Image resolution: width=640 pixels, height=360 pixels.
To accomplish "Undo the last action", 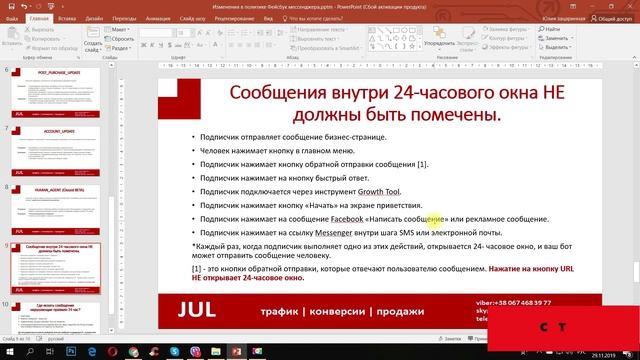I will (24, 7).
